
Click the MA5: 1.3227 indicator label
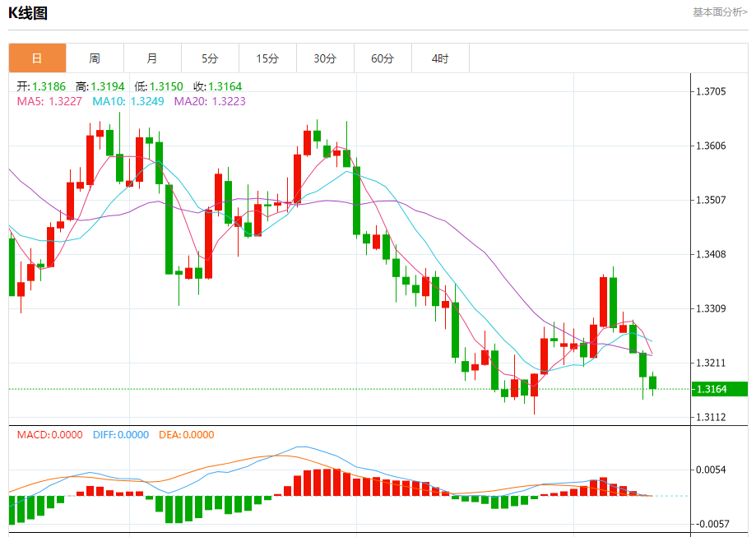(49, 101)
